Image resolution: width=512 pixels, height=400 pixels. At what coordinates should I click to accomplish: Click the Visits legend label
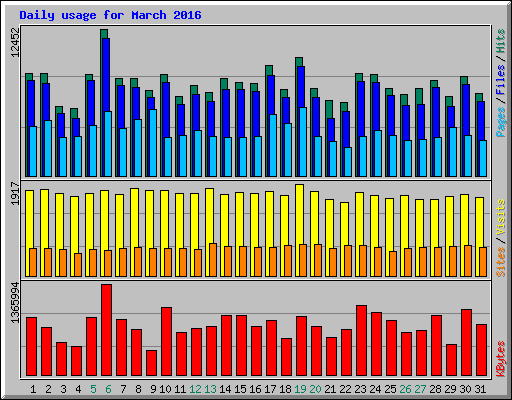[501, 218]
